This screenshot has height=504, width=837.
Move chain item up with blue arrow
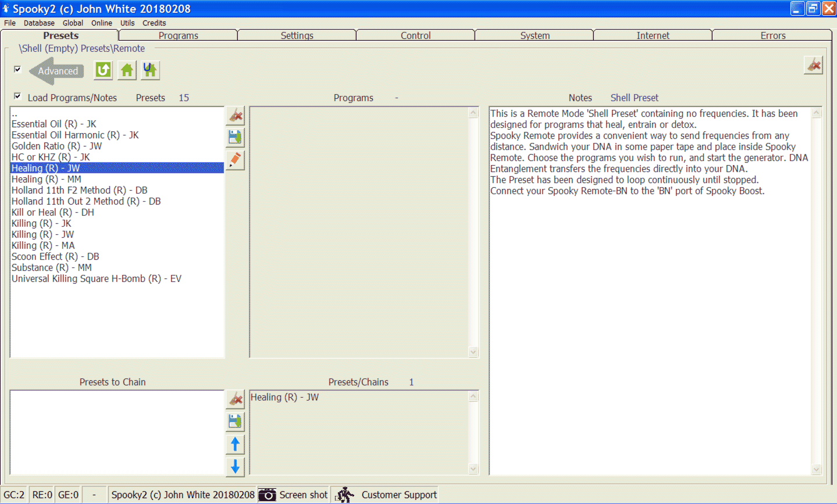point(236,445)
